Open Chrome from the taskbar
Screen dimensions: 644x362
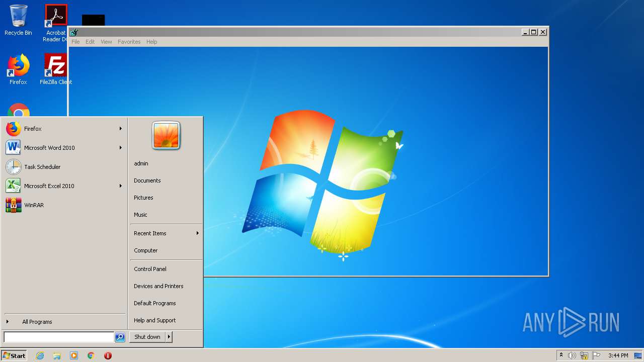pos(91,355)
